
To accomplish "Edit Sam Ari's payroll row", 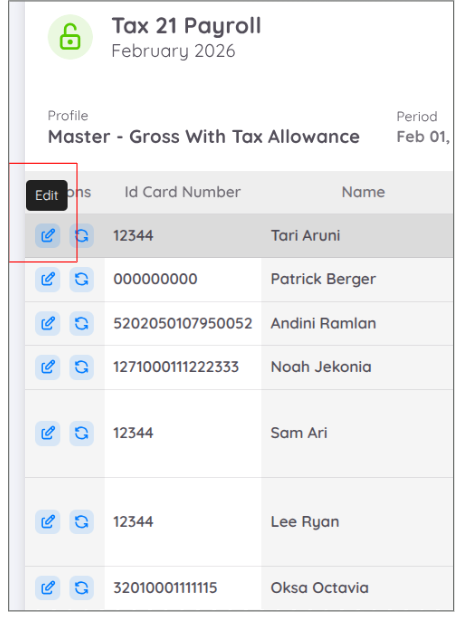I will click(x=47, y=433).
